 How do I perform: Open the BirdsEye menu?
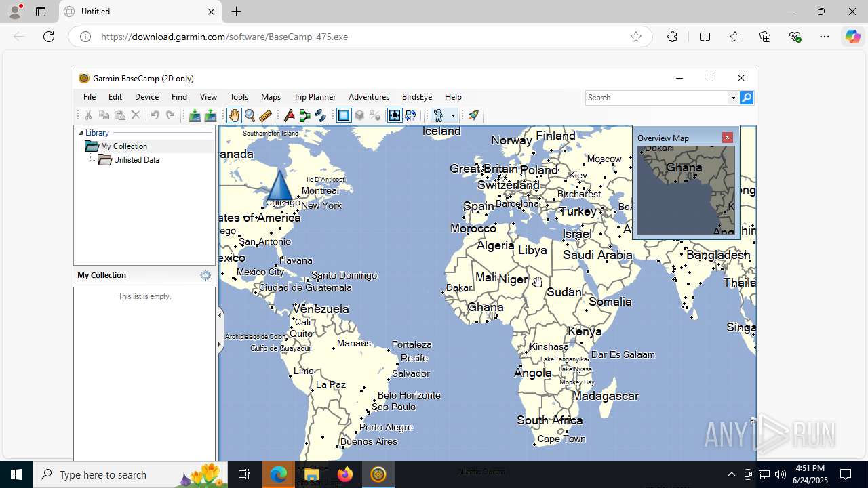pyautogui.click(x=417, y=97)
